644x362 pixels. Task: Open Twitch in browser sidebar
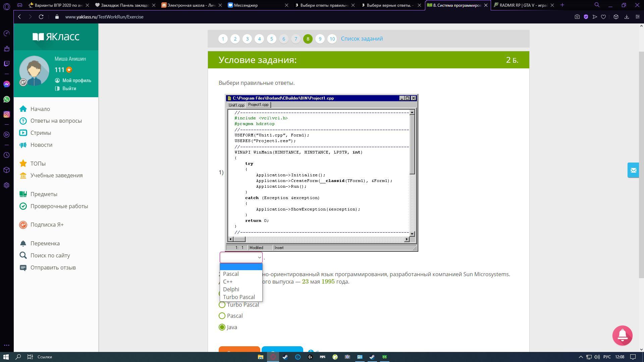tap(7, 64)
